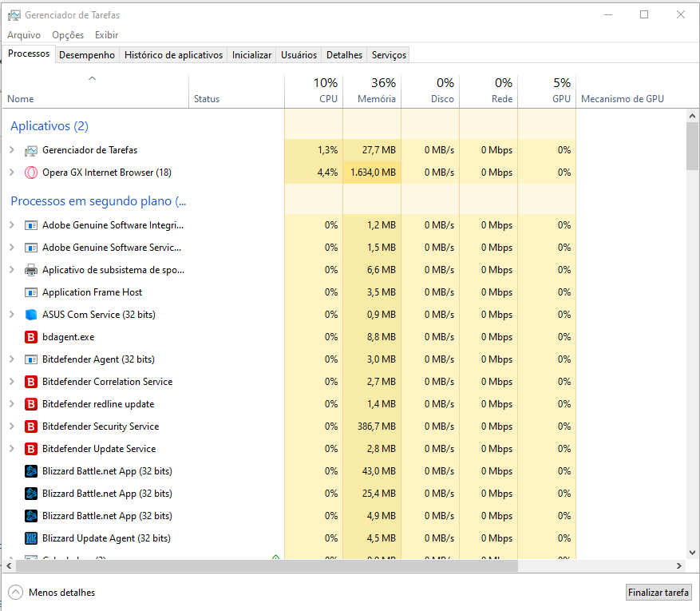This screenshot has width=700, height=611.
Task: Select the Processos tab
Action: [29, 54]
